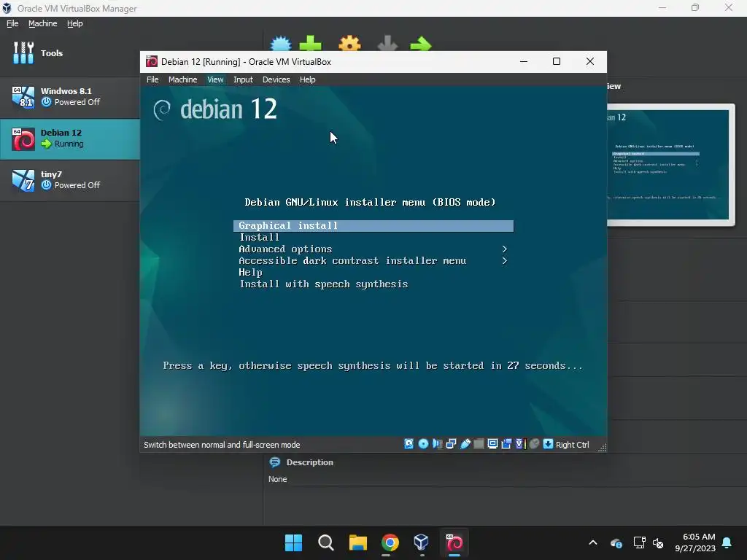Viewport: 747px width, 560px height.
Task: Open the Input menu in VM window
Action: point(243,79)
